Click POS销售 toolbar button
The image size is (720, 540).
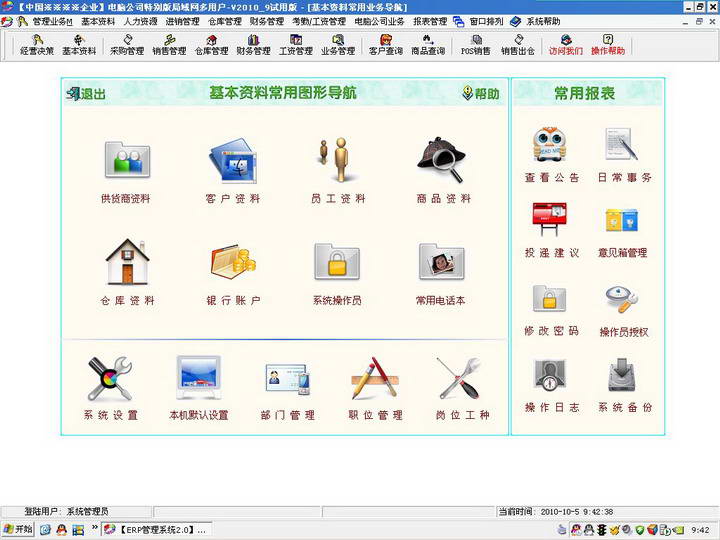pos(476,45)
